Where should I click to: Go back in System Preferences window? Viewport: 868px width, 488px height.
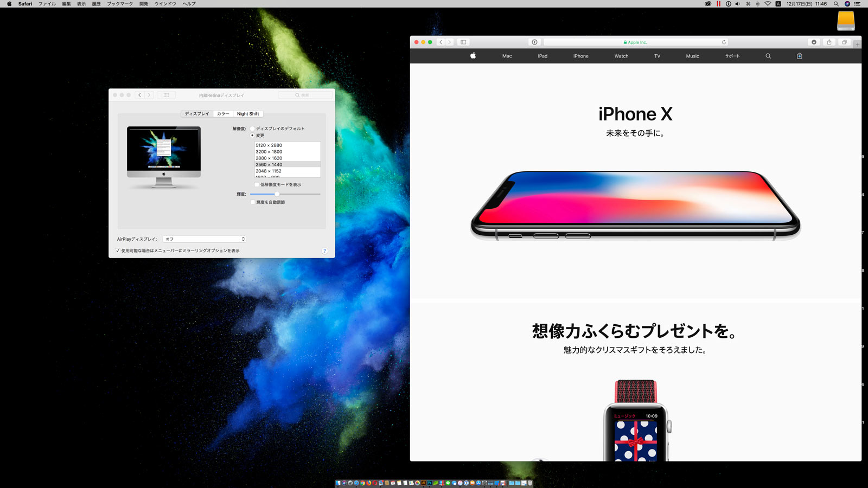click(139, 95)
